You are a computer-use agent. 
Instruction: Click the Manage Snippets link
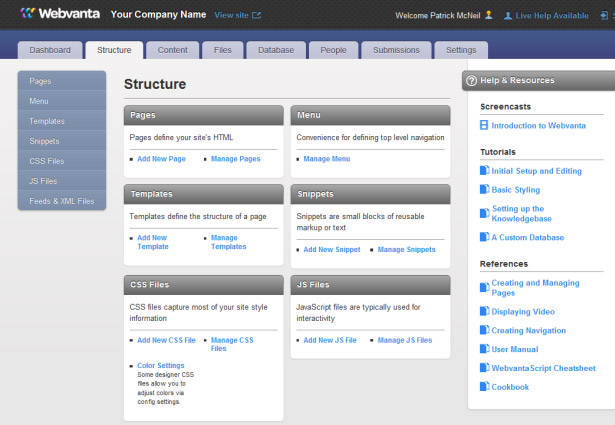pos(406,249)
